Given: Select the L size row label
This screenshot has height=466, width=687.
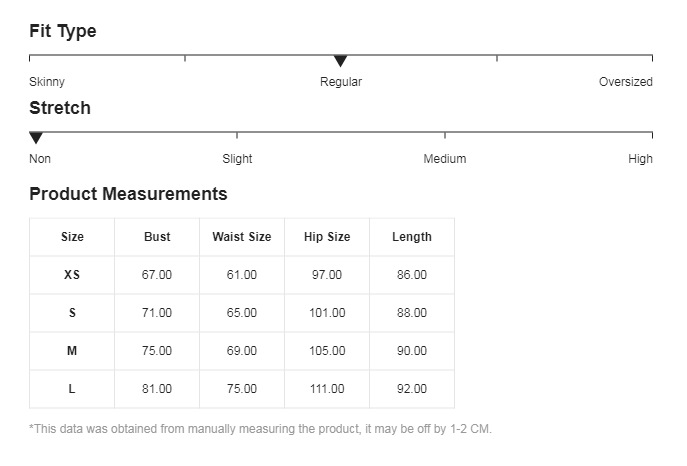Looking at the screenshot, I should [x=72, y=389].
